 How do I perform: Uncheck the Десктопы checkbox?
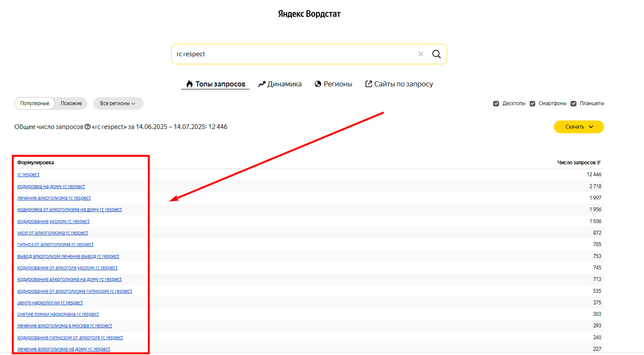496,103
